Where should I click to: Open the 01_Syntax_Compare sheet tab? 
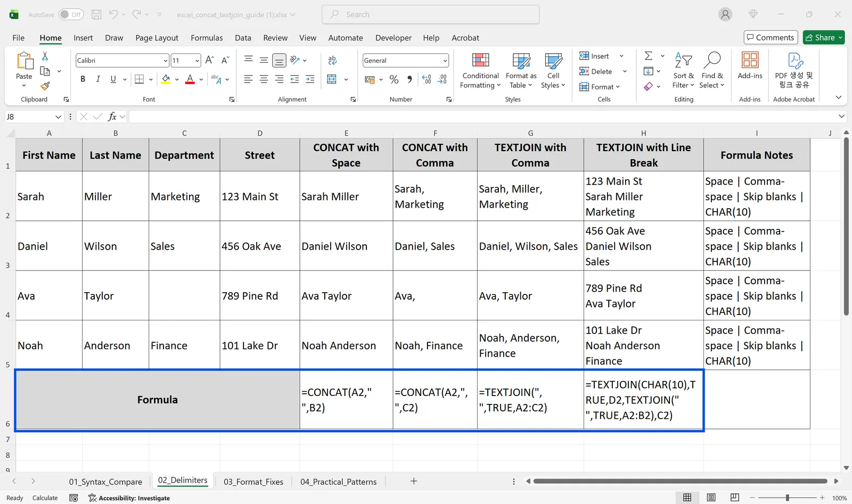tap(105, 482)
